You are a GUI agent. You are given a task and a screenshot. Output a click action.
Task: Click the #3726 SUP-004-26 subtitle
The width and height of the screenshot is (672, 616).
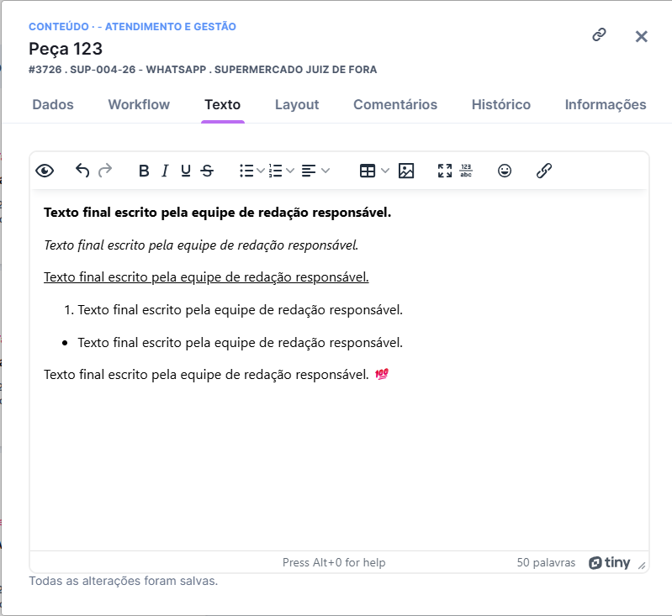[203, 70]
